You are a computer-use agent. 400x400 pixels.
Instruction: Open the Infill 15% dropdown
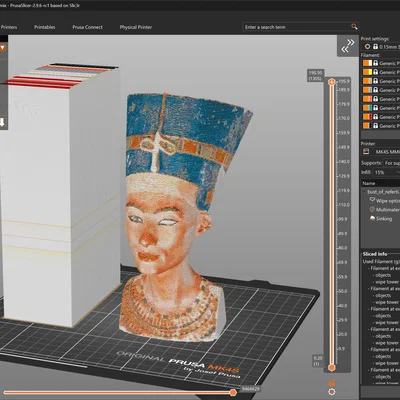(387, 172)
